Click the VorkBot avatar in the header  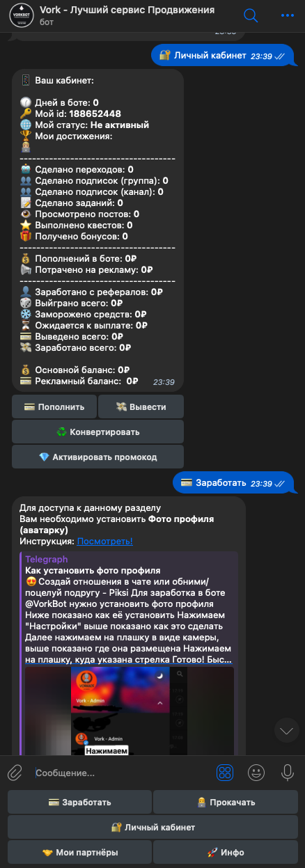pos(17,16)
